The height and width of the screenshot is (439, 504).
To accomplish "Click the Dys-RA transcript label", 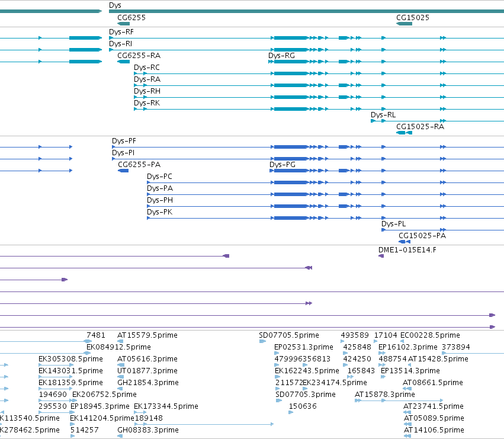I will (x=147, y=79).
